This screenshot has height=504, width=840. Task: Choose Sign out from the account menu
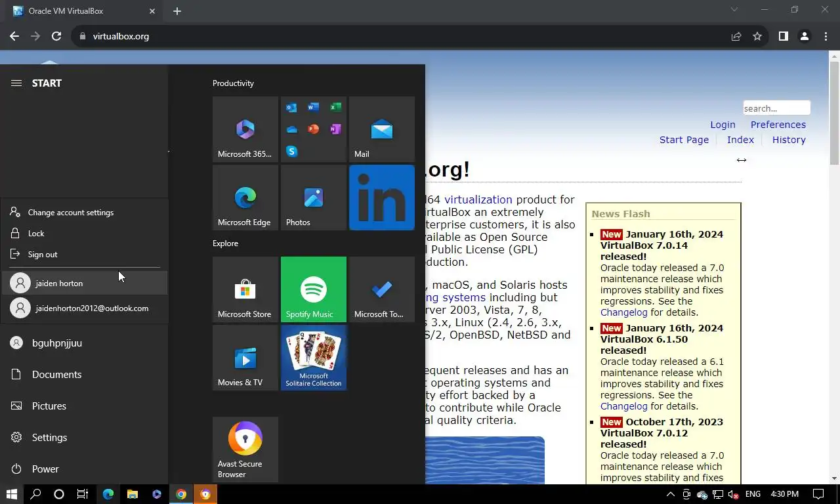84,255
